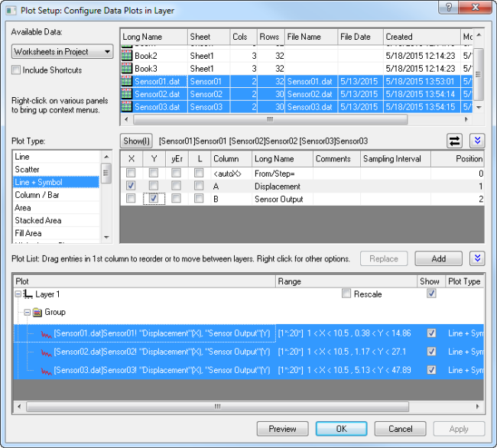Image resolution: width=497 pixels, height=448 pixels.
Task: Uncheck Show checkbox for Sensor02.dat plot
Action: coord(433,352)
